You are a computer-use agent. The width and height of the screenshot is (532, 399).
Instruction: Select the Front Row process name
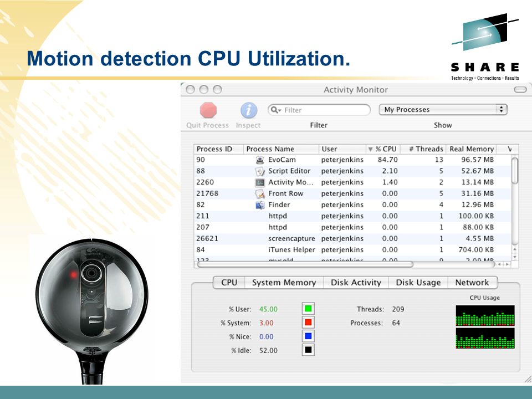286,193
